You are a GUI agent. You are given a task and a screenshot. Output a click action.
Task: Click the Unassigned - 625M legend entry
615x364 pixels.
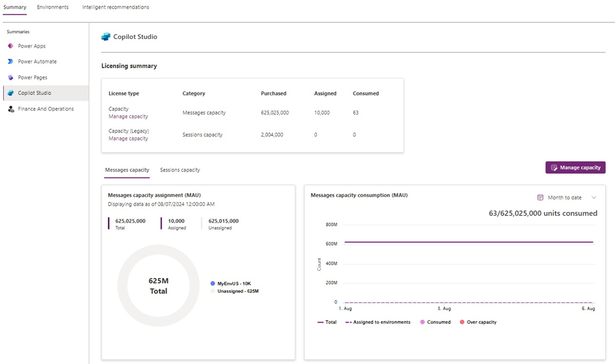[235, 291]
